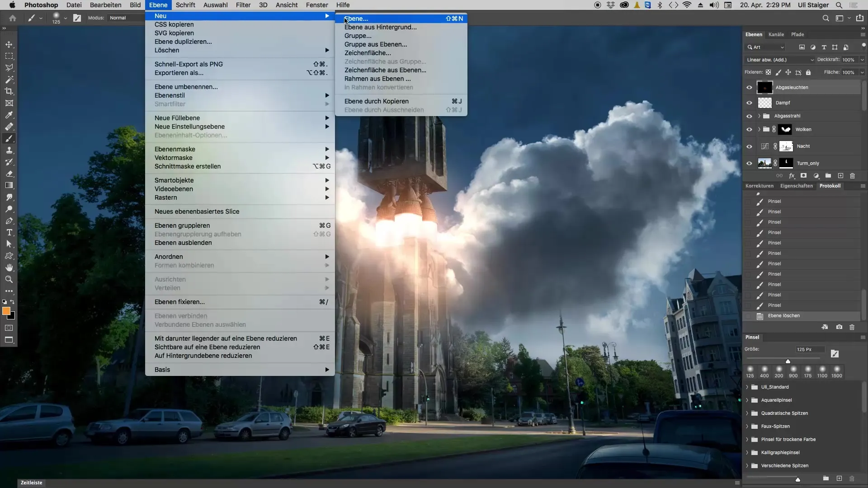Adjust the brush Größe slider
Screen dimensions: 868x488
788,361
